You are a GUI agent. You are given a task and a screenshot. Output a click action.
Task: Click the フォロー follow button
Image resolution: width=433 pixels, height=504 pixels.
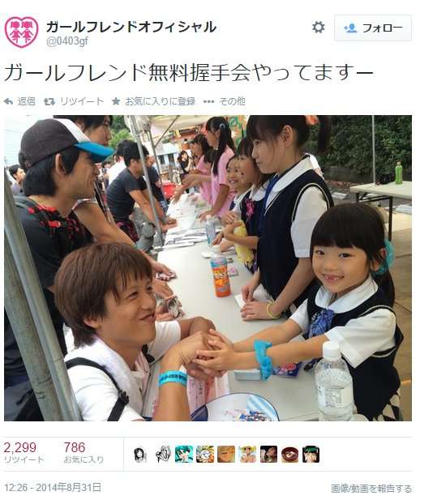click(x=373, y=28)
